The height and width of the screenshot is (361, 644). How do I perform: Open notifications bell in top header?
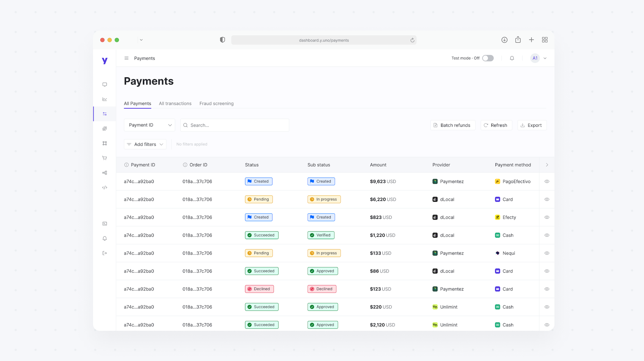coord(512,58)
